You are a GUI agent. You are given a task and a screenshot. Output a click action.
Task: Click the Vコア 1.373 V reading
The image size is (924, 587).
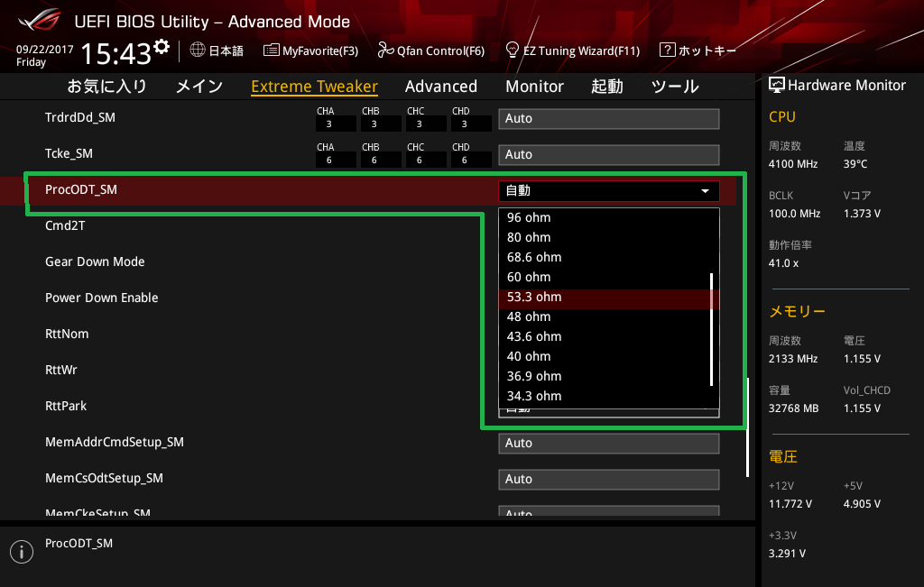click(x=862, y=214)
